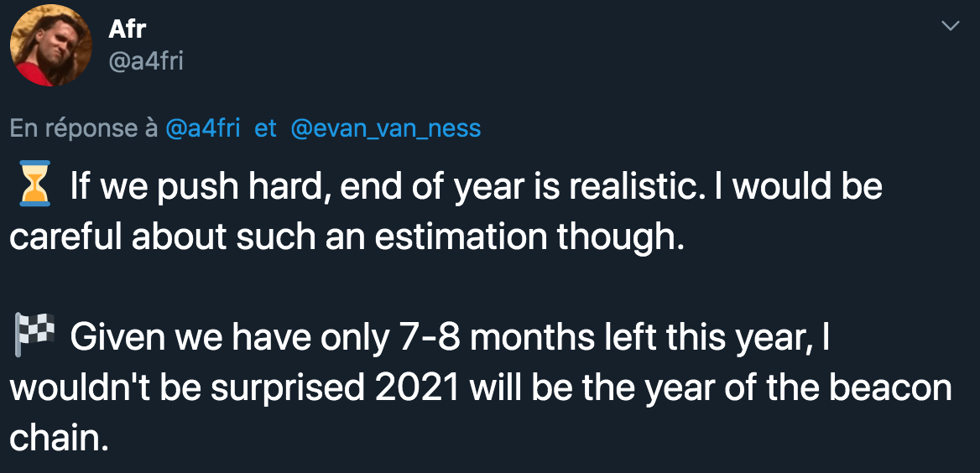Open the tweet options chevron menu
Image resolution: width=980 pixels, height=473 pixels.
coord(950,27)
